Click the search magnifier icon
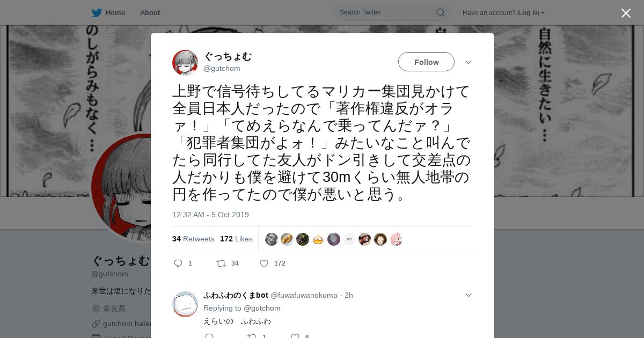The image size is (644, 338). click(x=440, y=12)
